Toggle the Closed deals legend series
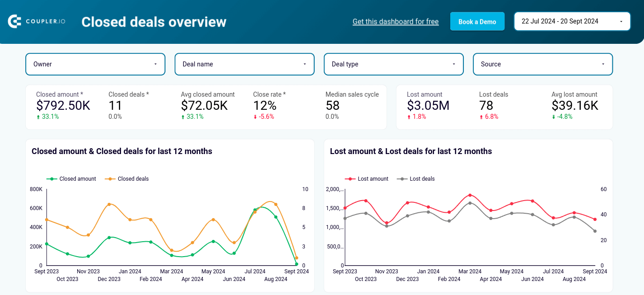The height and width of the screenshot is (295, 644). click(127, 179)
